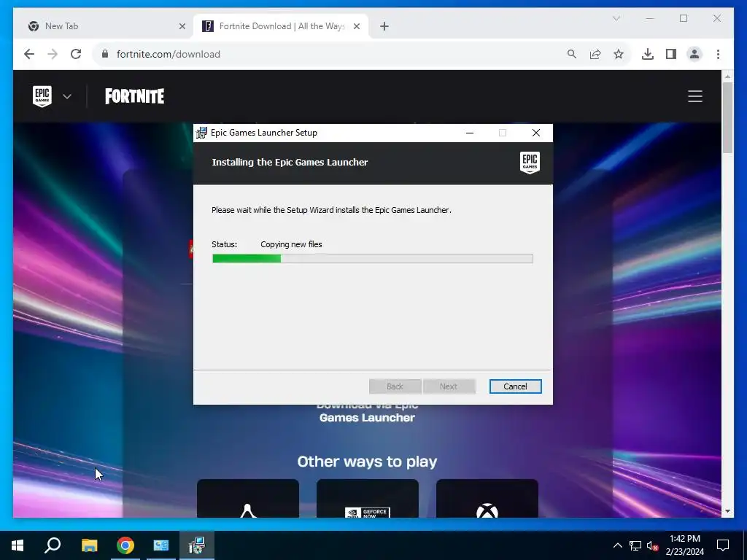
Task: Click the blue app icon next to Chrome on the taskbar
Action: click(161, 545)
